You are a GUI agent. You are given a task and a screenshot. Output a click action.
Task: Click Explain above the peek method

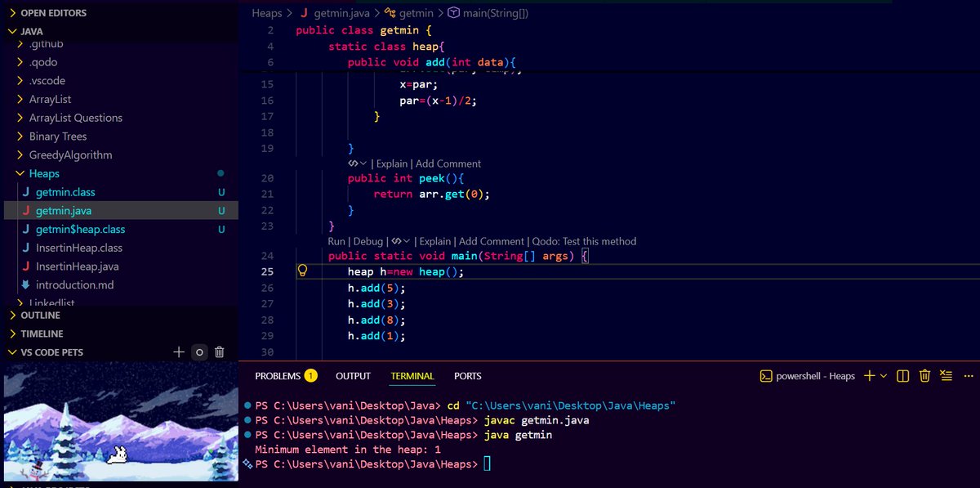pyautogui.click(x=392, y=163)
